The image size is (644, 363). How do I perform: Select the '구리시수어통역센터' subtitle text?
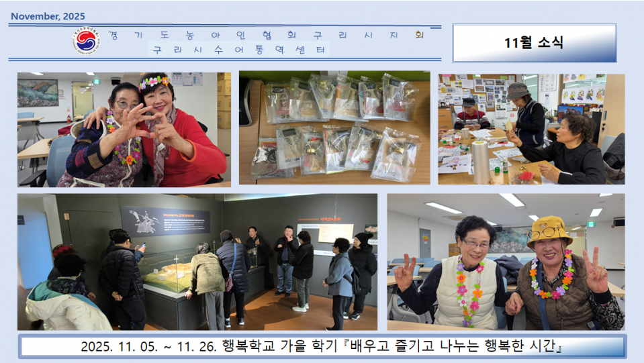[x=238, y=50]
